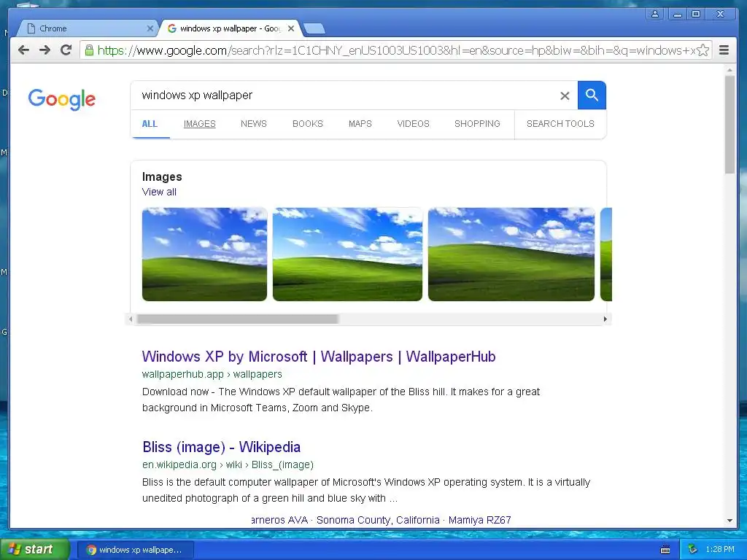Screen dimensions: 747x560
Task: Go back with the browser back arrow
Action: pyautogui.click(x=23, y=50)
